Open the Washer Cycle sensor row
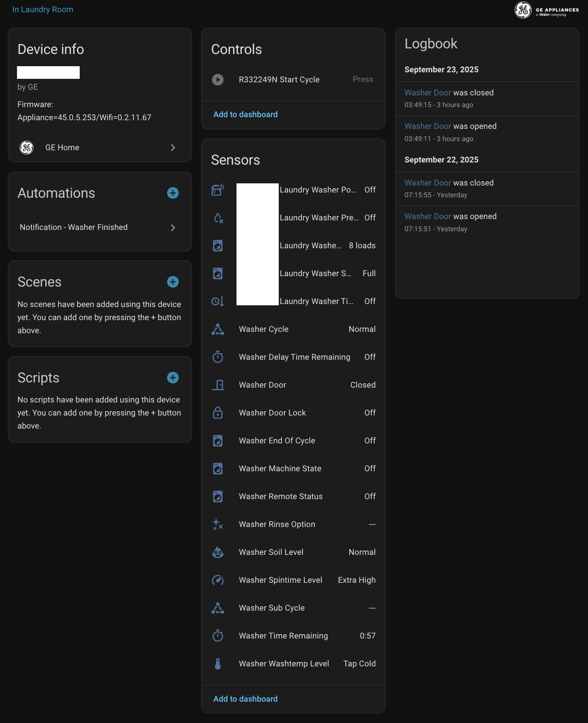 pyautogui.click(x=293, y=329)
